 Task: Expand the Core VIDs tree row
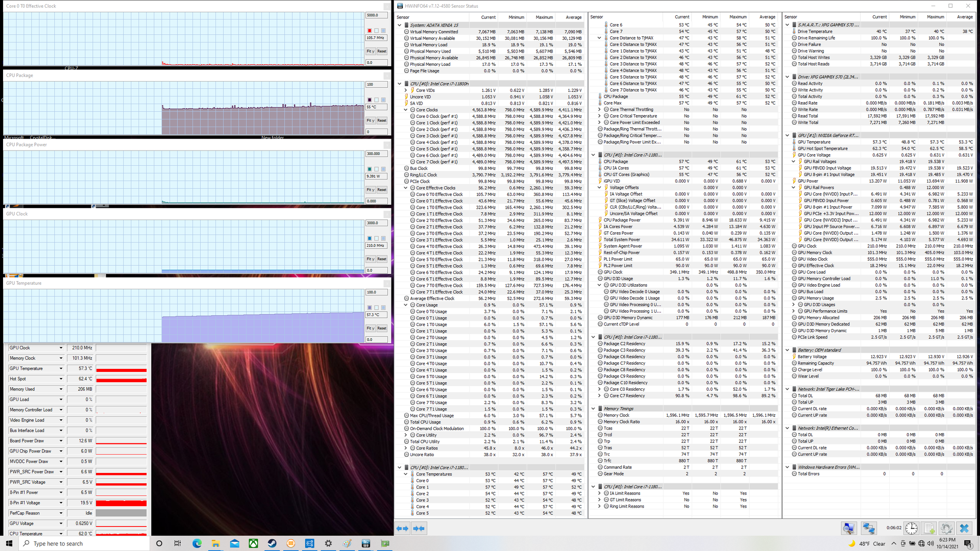pos(406,90)
